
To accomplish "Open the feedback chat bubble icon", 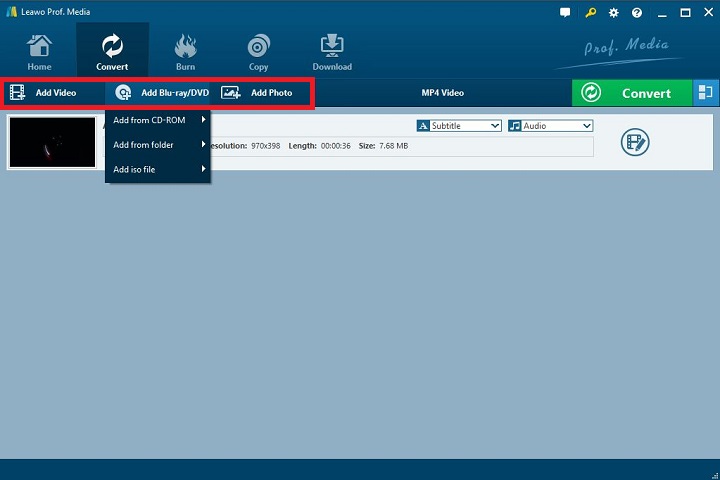I will coord(565,13).
